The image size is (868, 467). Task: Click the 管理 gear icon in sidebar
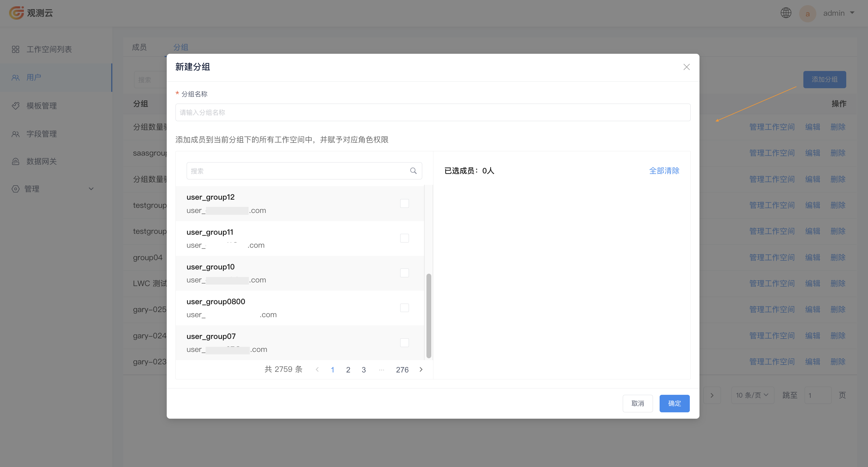tap(15, 189)
